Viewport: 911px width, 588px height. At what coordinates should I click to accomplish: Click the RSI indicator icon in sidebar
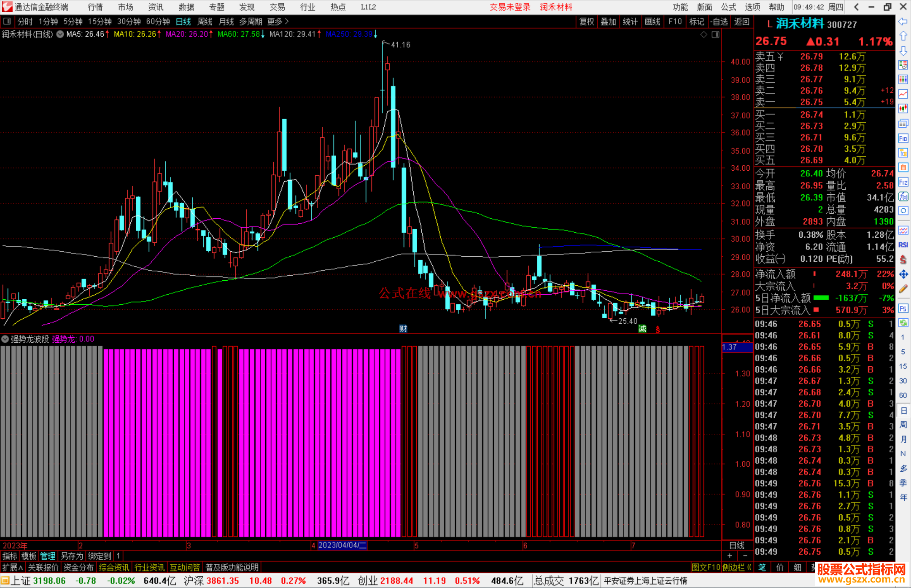click(x=903, y=245)
